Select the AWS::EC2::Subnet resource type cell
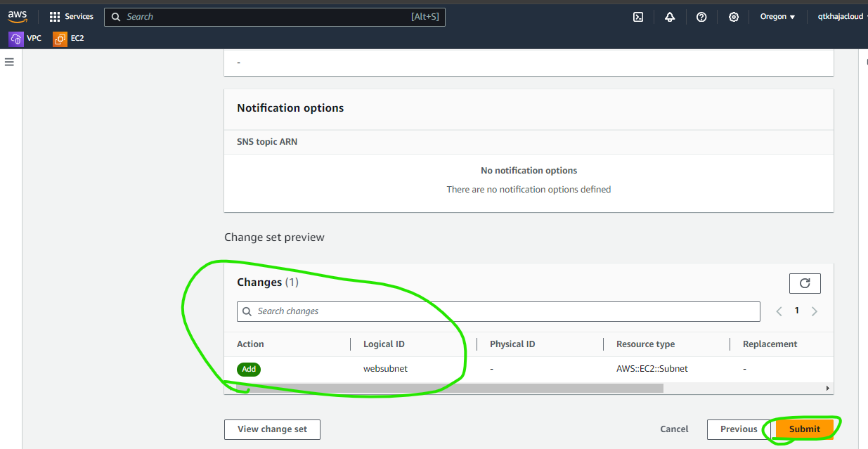The height and width of the screenshot is (449, 868). click(x=652, y=369)
